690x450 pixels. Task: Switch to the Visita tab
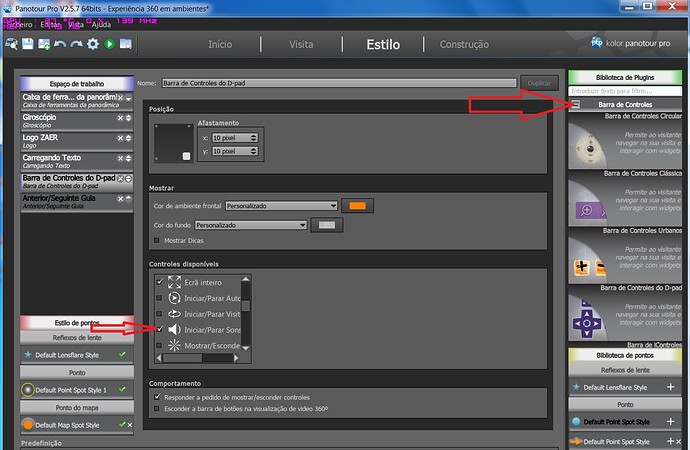pyautogui.click(x=301, y=44)
